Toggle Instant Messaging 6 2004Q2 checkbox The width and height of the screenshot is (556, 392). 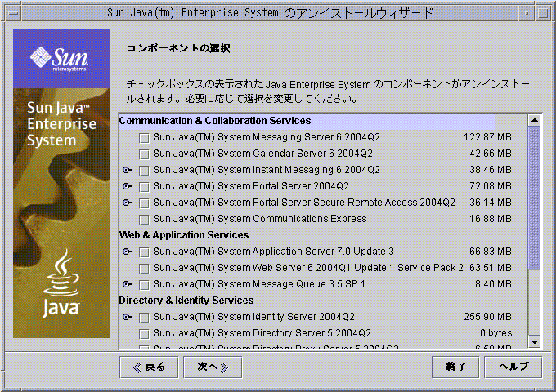pyautogui.click(x=144, y=171)
